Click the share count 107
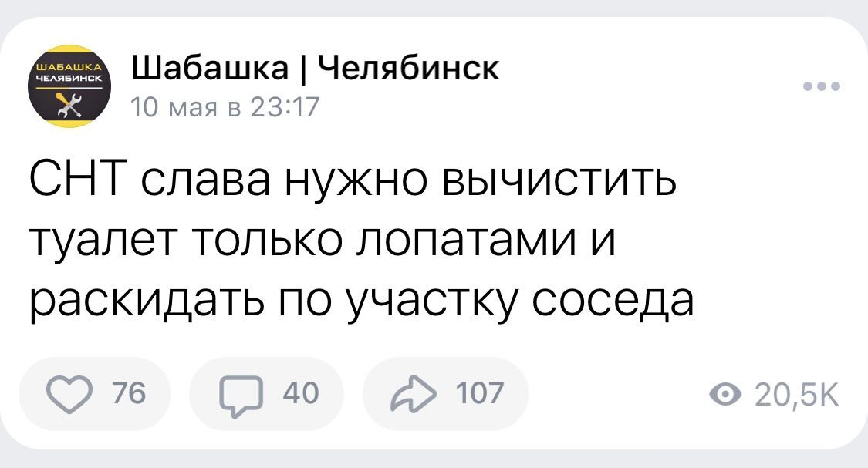868x468 pixels. tap(479, 393)
